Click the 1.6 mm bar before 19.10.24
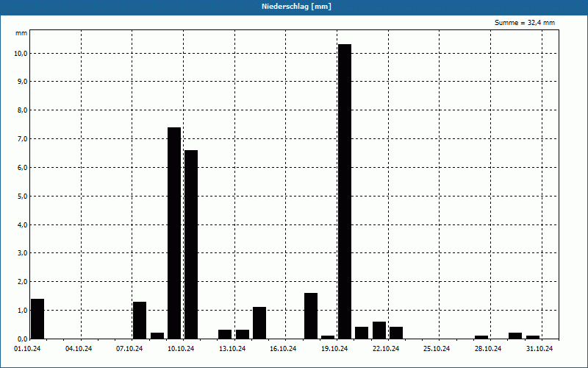Screen dimensions: 588x368 [x=311, y=316]
